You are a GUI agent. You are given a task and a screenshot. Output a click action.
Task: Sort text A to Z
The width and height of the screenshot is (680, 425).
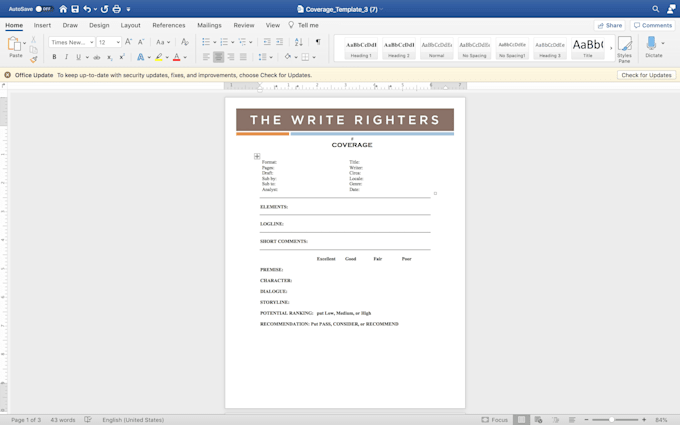[x=298, y=42]
